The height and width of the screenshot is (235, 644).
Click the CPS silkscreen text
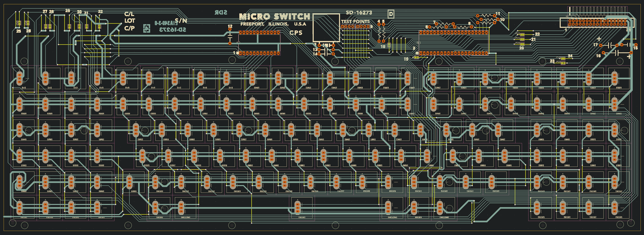(x=296, y=33)
